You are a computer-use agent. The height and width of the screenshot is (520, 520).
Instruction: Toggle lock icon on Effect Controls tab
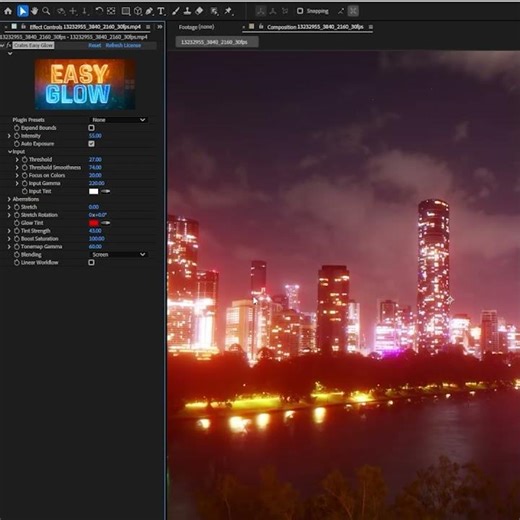(x=23, y=26)
